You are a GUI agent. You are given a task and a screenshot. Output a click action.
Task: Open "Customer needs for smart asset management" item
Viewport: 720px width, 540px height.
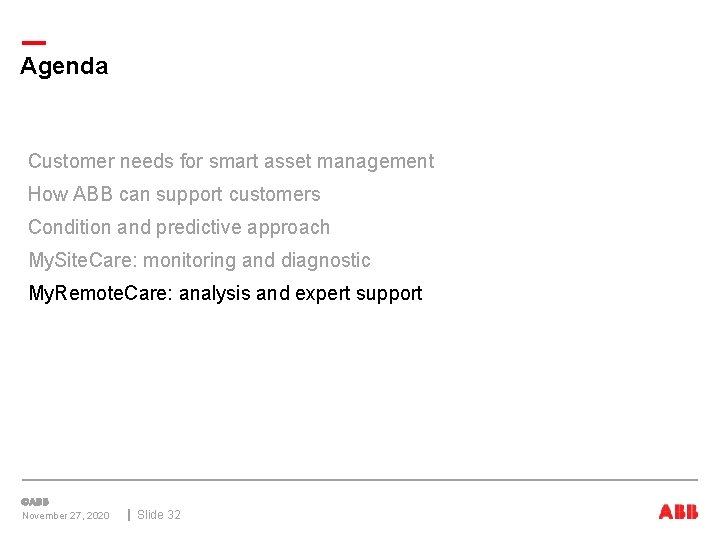pyautogui.click(x=231, y=161)
